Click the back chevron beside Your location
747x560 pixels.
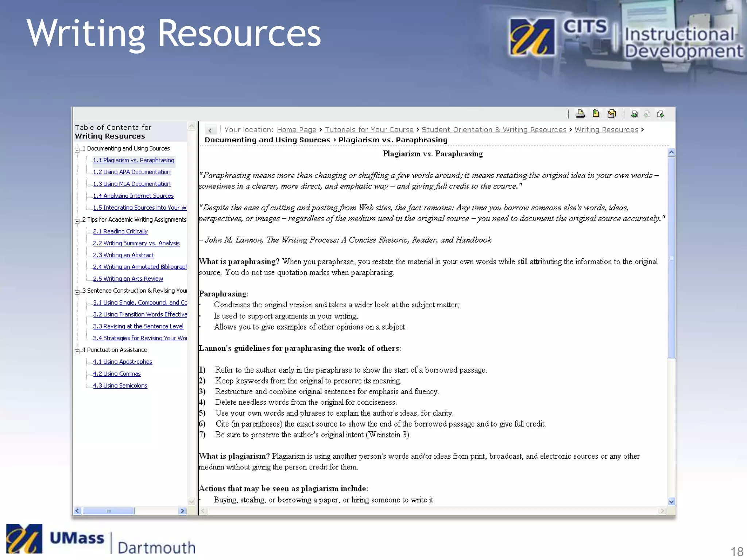point(210,130)
